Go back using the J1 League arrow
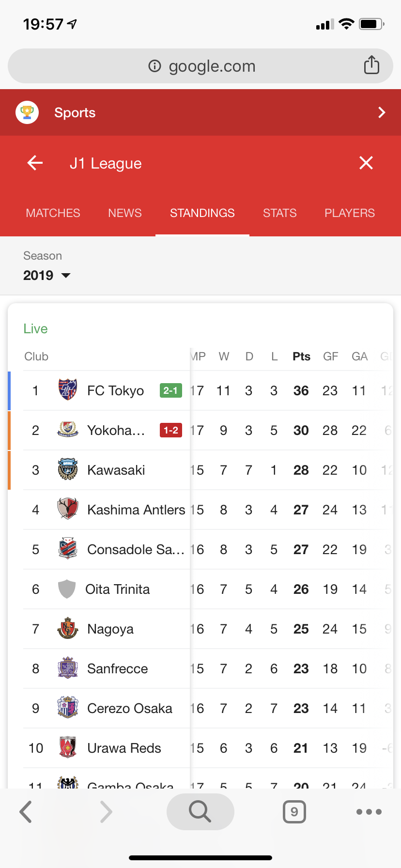Viewport: 401px width, 868px height. click(x=35, y=163)
